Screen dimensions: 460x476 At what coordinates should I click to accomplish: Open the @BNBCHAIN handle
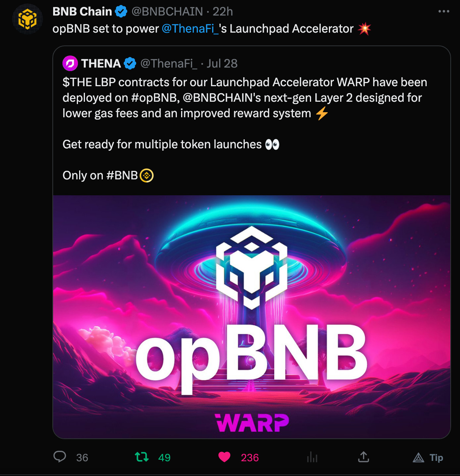(167, 12)
